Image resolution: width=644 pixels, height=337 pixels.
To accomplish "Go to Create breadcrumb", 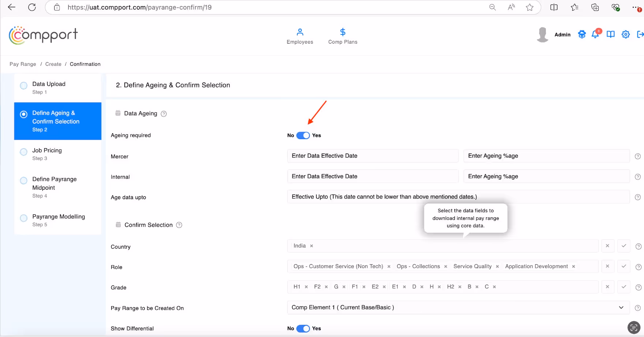I will pyautogui.click(x=53, y=64).
